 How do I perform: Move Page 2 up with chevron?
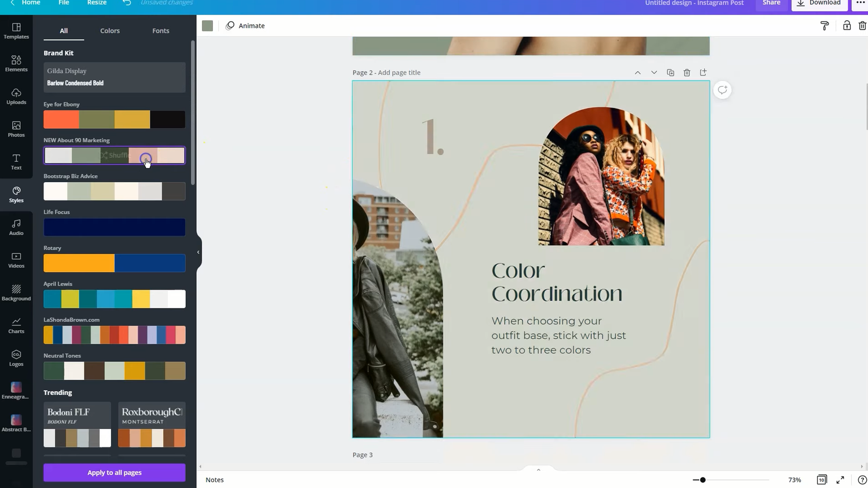pyautogui.click(x=638, y=72)
